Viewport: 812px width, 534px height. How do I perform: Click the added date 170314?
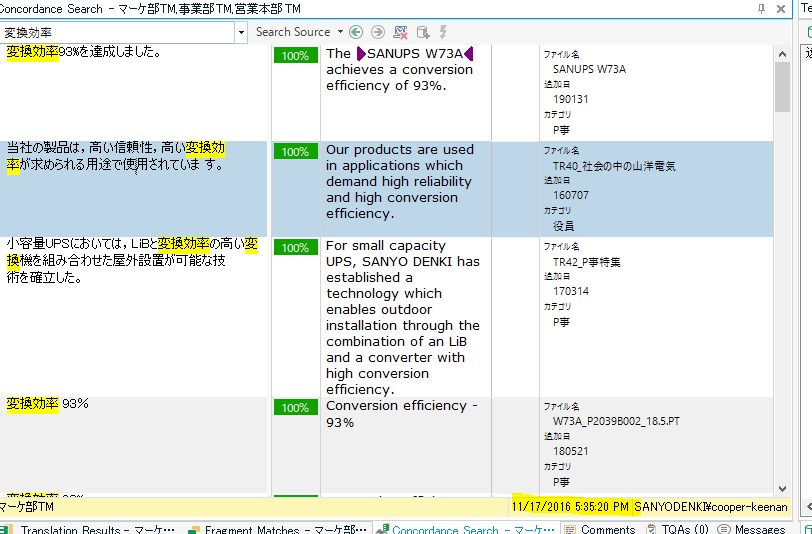[x=571, y=291]
